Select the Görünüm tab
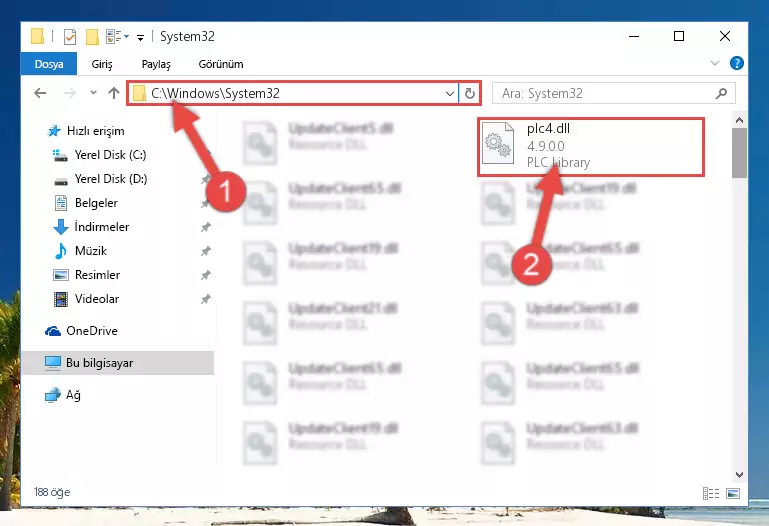 click(221, 64)
